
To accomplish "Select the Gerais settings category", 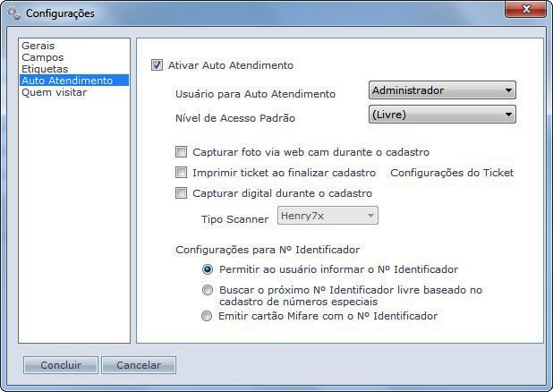I will click(37, 46).
